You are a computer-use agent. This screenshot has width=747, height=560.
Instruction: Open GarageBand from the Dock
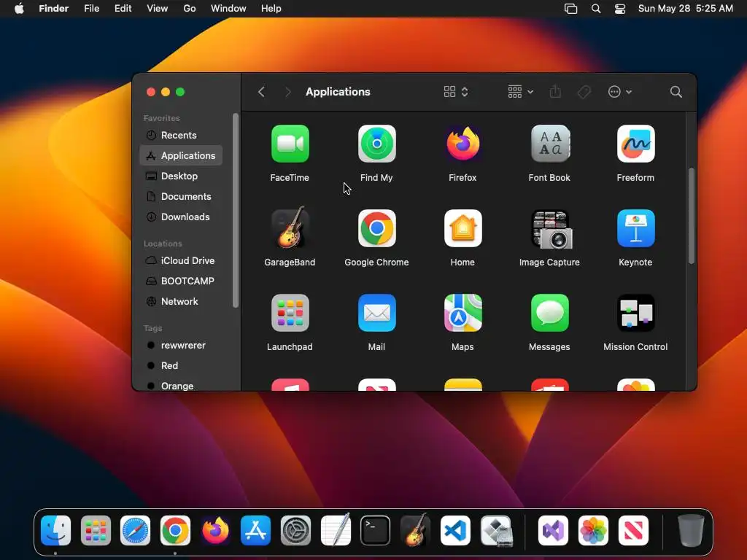(x=415, y=529)
